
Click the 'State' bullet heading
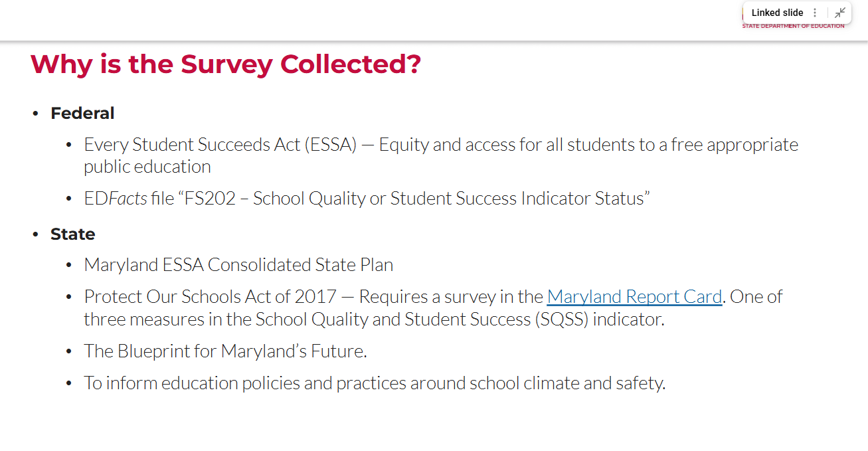(73, 234)
